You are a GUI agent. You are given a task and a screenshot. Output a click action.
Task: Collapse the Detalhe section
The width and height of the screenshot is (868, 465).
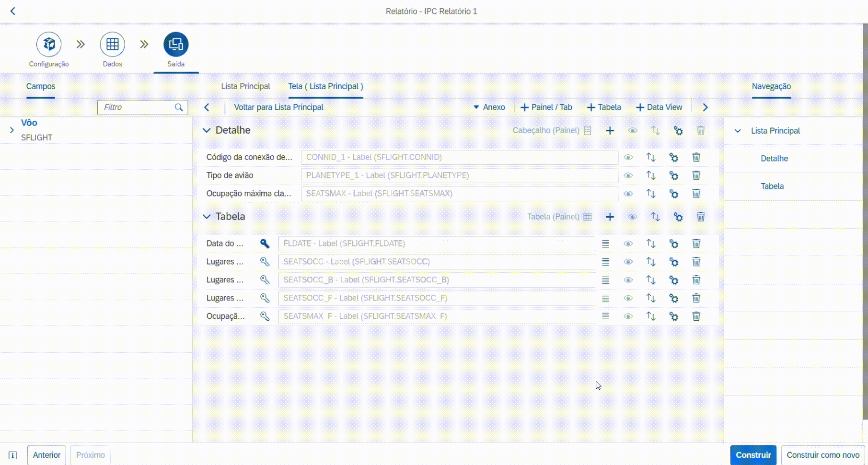click(207, 130)
